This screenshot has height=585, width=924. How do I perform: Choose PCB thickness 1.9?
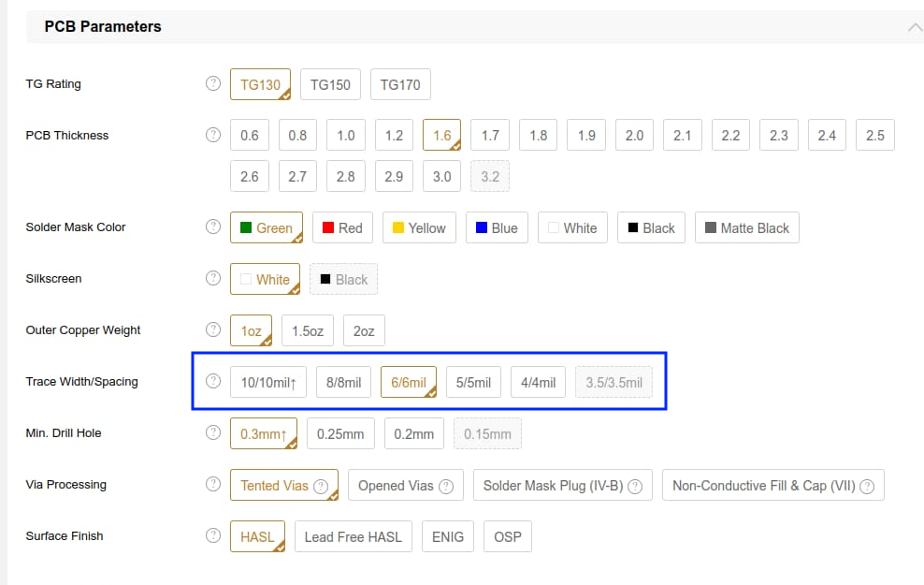(x=586, y=135)
